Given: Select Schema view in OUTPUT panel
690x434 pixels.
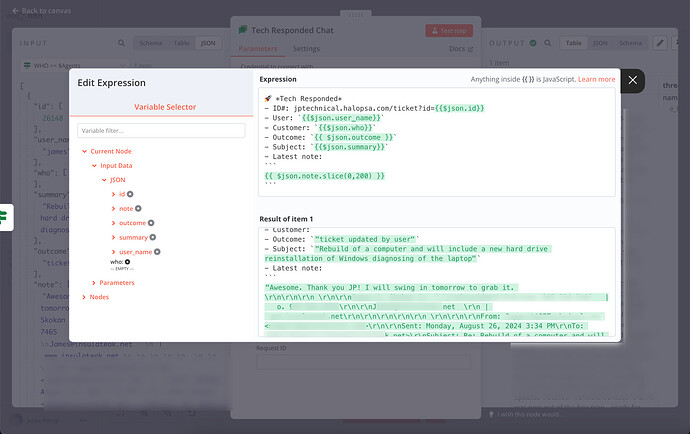Looking at the screenshot, I should point(630,43).
